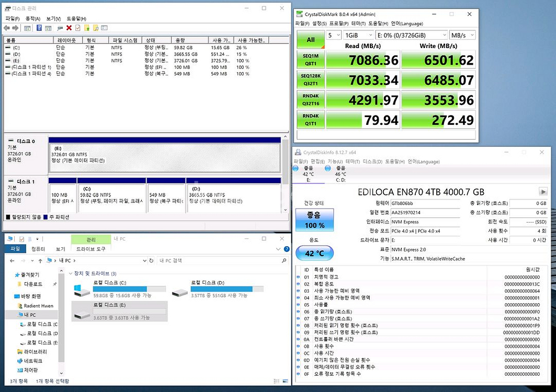Click the Explorer up-folder arrow
This screenshot has width=556, height=392.
pyautogui.click(x=40, y=260)
